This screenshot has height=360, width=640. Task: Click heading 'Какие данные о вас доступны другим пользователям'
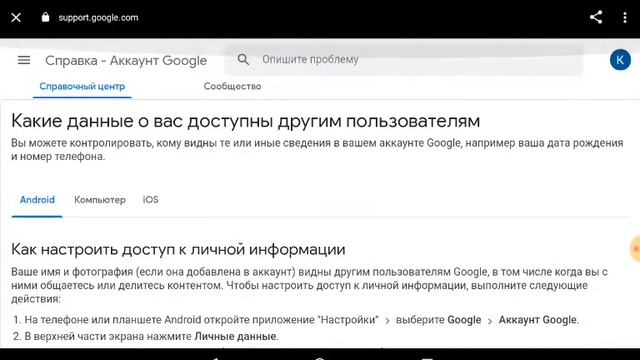[x=245, y=121]
